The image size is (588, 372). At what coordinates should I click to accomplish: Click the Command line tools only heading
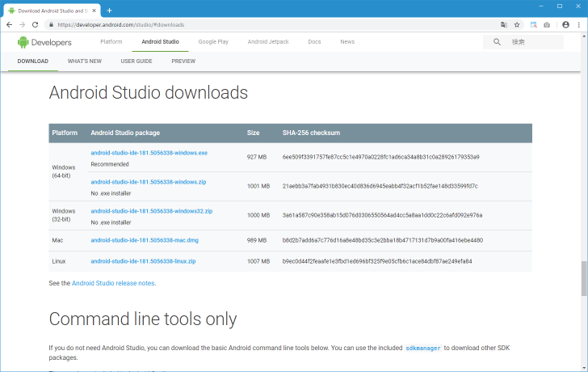pyautogui.click(x=142, y=319)
